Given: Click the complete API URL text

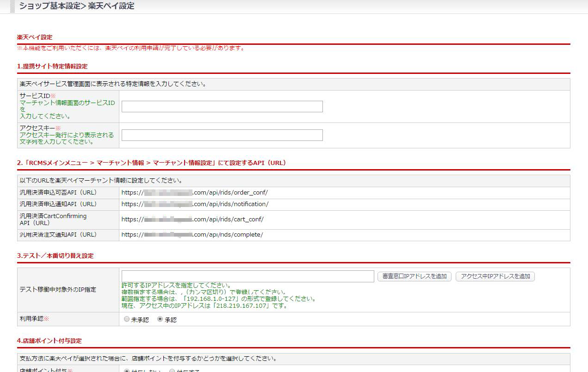Looking at the screenshot, I should [x=192, y=235].
